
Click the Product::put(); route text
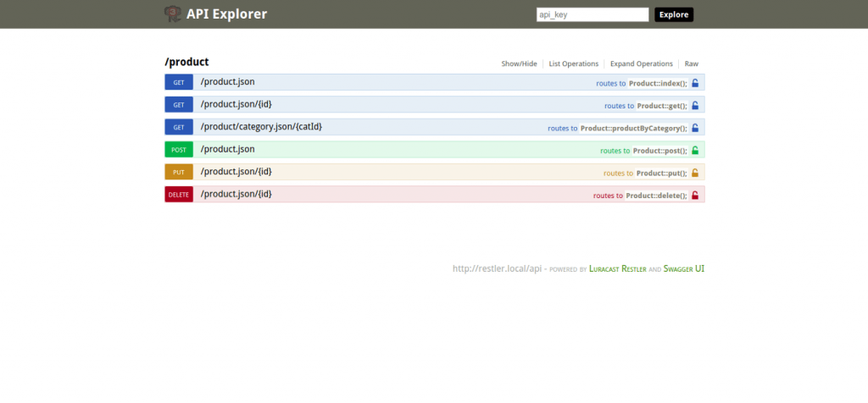[662, 173]
